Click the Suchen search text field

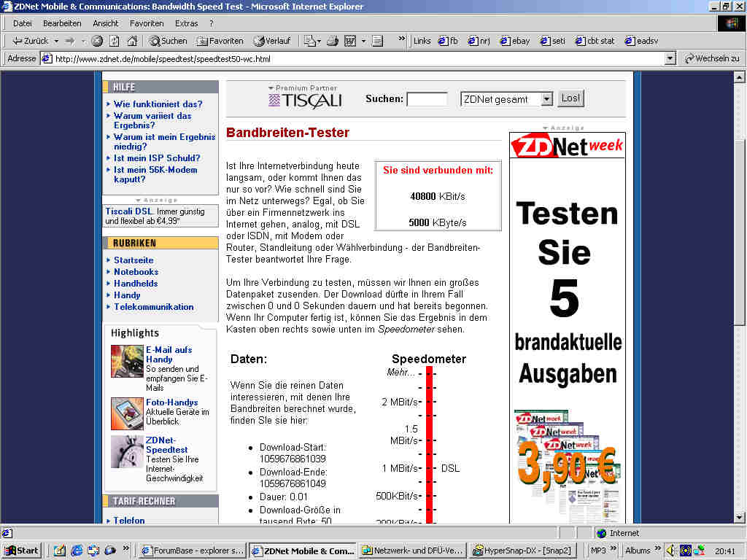coord(427,99)
